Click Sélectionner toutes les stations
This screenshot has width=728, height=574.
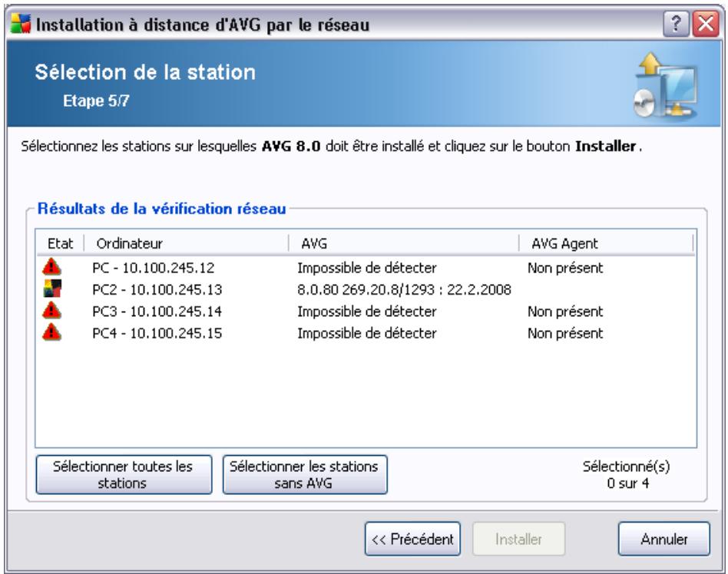coord(124,474)
